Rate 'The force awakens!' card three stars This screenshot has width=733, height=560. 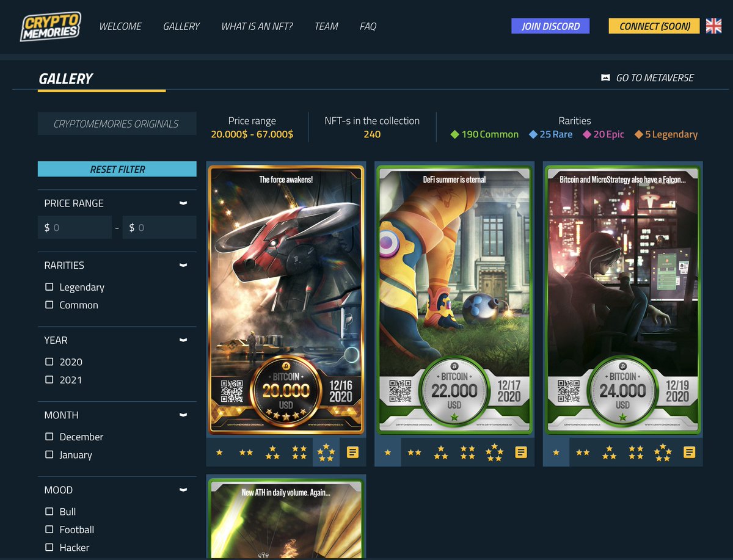(x=272, y=453)
